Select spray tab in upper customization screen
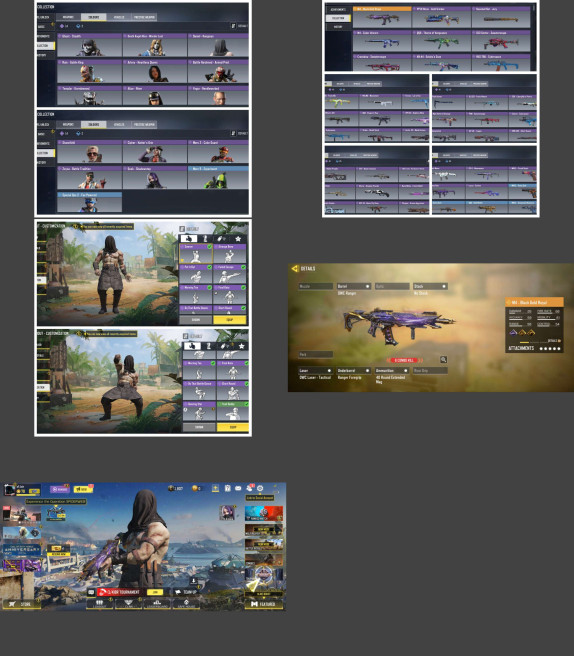Image resolution: width=574 pixels, height=656 pixels. click(x=221, y=239)
